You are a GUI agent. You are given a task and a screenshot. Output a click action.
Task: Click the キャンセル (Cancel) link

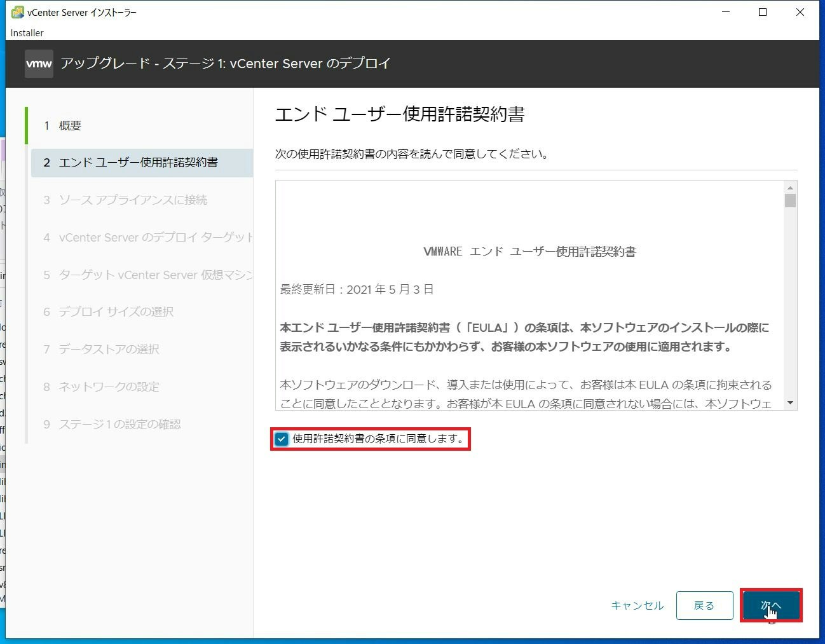pos(637,605)
